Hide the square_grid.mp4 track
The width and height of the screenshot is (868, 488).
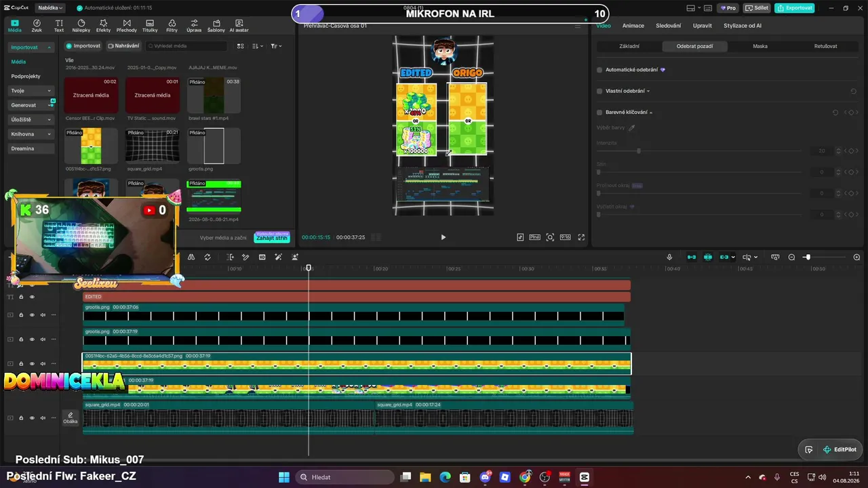[x=32, y=418]
